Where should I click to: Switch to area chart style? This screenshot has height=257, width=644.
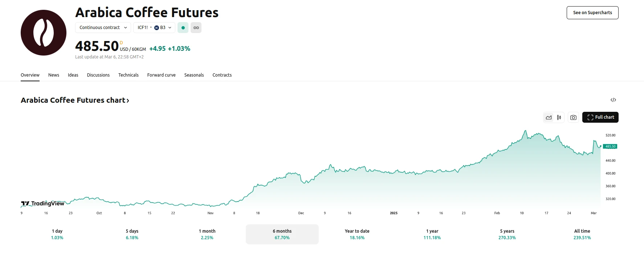549,117
